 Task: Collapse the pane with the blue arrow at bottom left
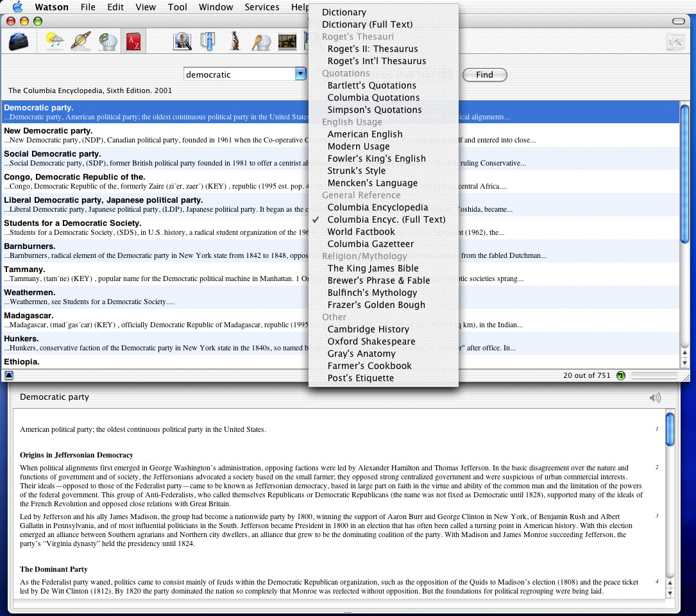pyautogui.click(x=9, y=375)
